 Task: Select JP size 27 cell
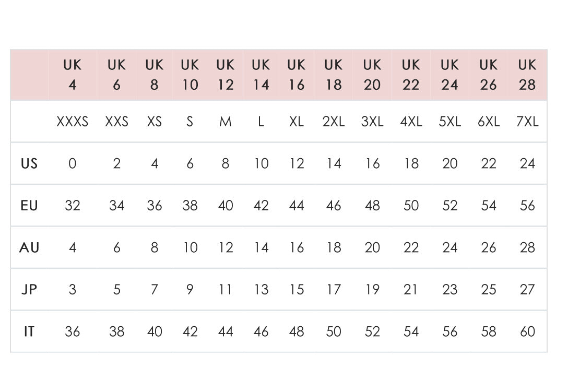pyautogui.click(x=527, y=290)
